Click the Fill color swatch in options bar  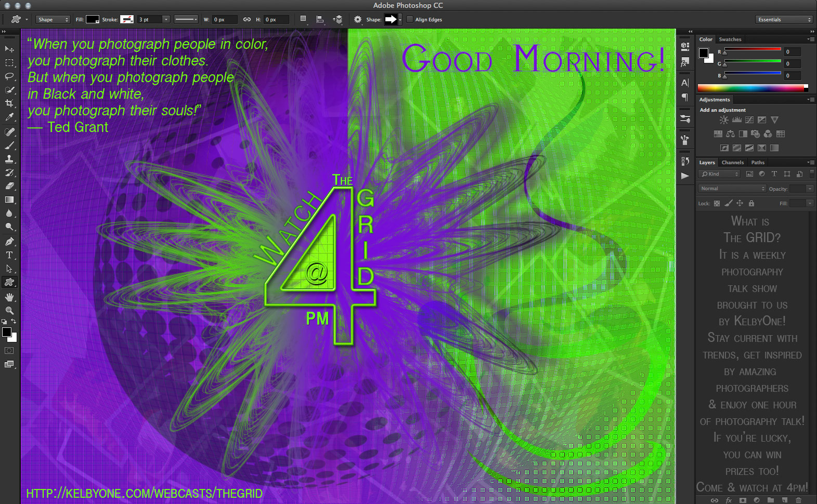(93, 20)
